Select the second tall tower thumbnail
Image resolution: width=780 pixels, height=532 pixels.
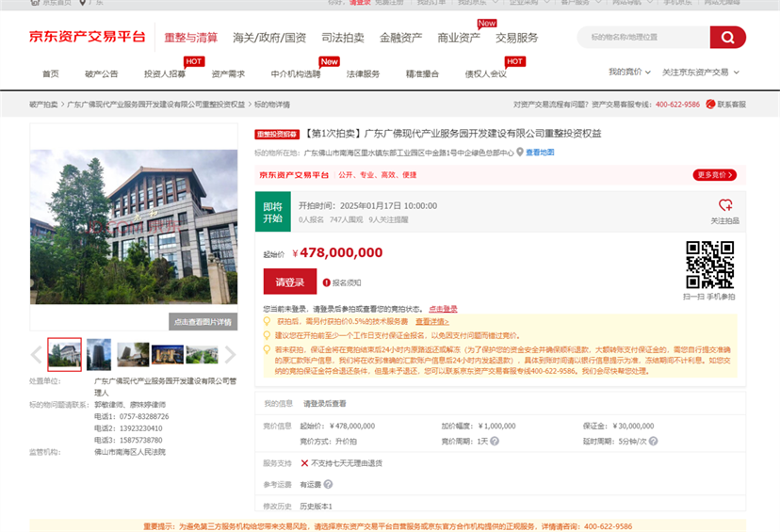[x=99, y=354]
